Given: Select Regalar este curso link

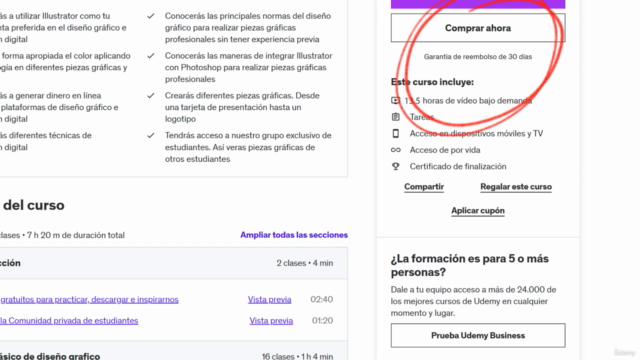Looking at the screenshot, I should [516, 187].
